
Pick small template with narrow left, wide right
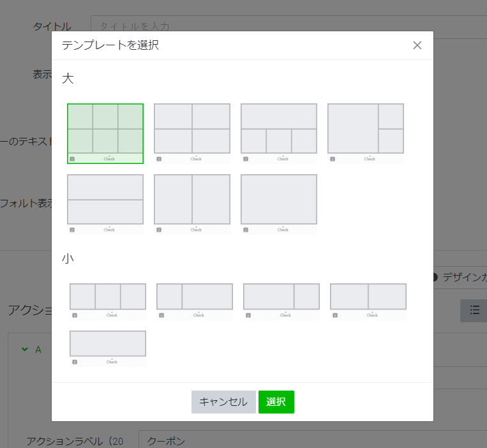point(195,301)
